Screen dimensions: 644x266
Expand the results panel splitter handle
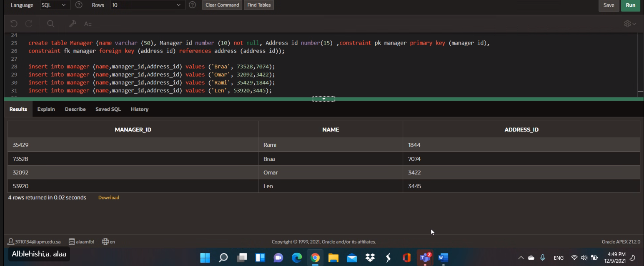pos(324,99)
